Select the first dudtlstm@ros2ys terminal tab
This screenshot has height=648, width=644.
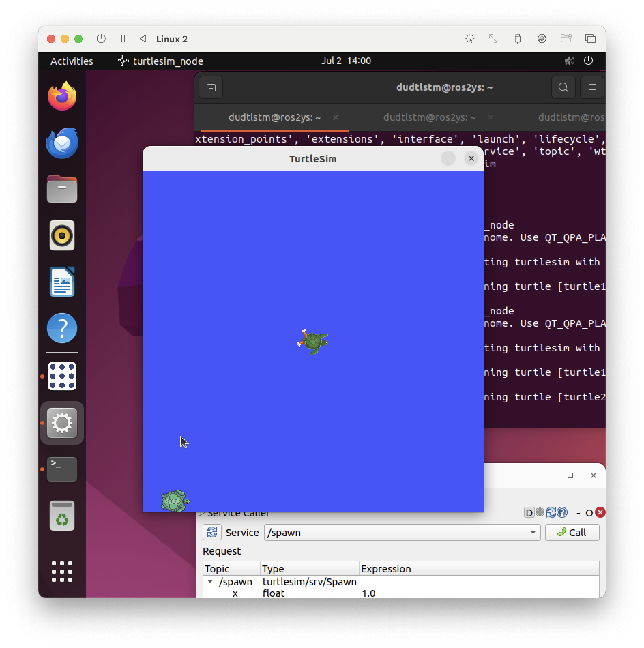click(x=274, y=117)
